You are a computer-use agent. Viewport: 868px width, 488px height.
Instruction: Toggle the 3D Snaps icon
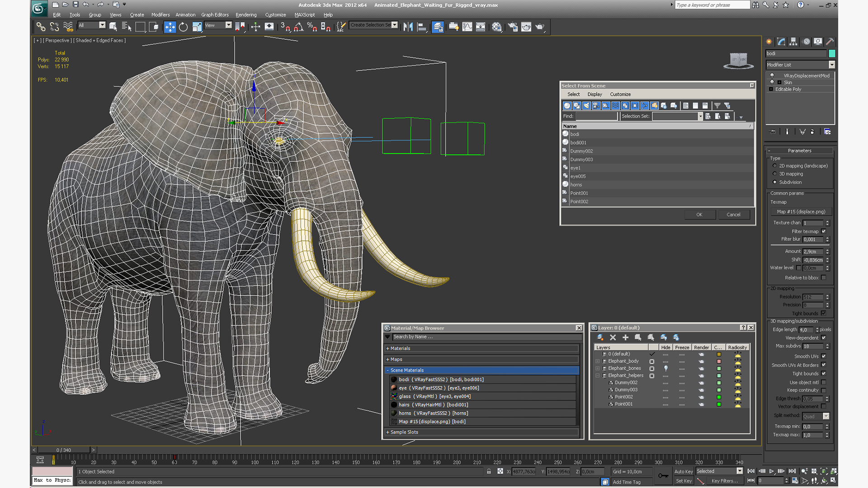(285, 27)
